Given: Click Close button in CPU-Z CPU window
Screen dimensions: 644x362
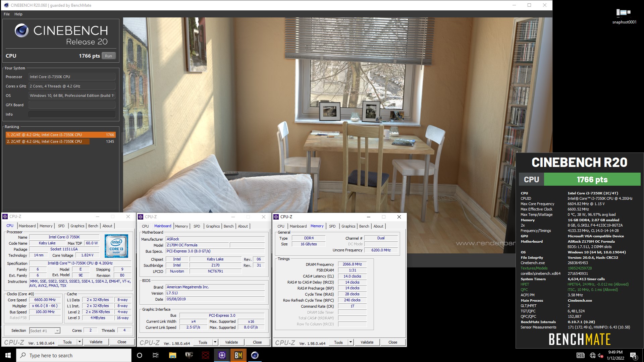Looking at the screenshot, I should pyautogui.click(x=122, y=342).
